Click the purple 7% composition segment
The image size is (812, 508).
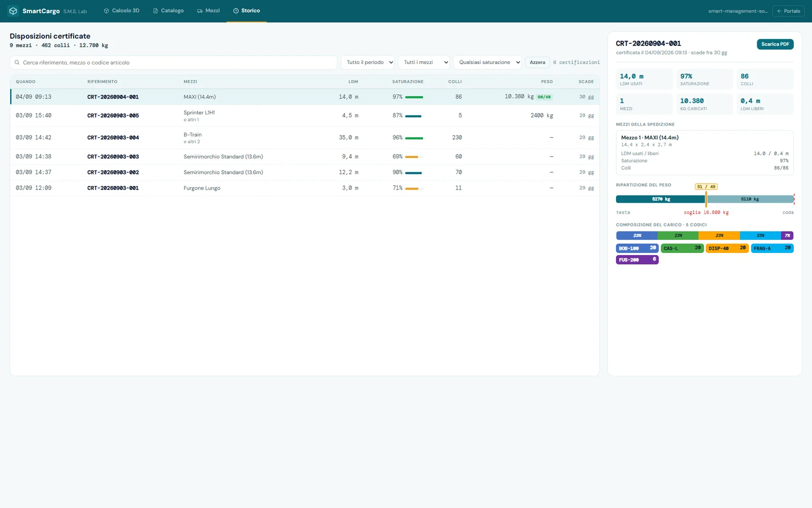[x=787, y=236]
